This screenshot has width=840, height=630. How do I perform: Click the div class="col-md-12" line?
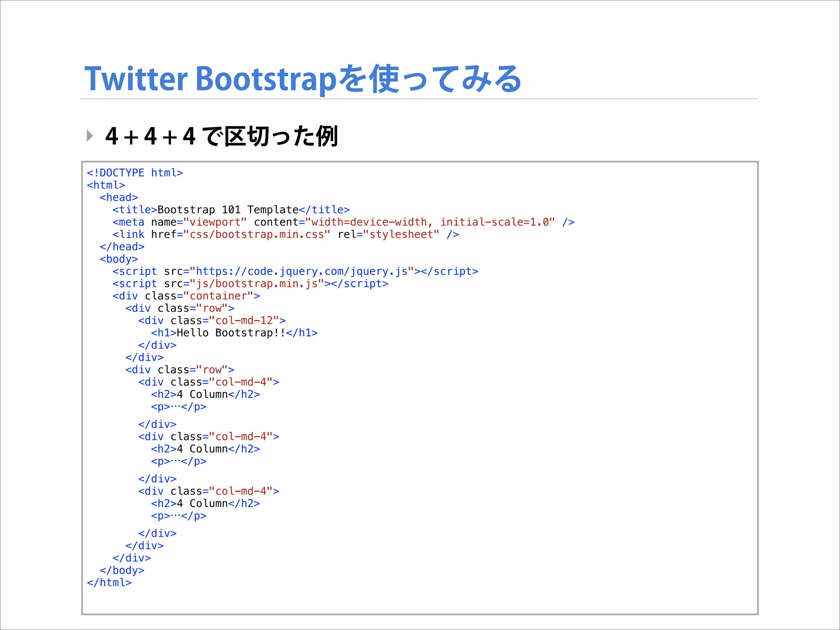point(212,321)
